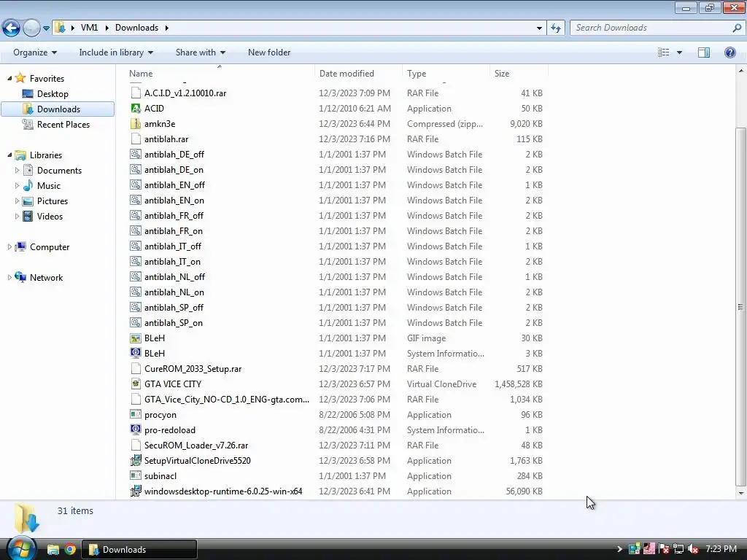Screen dimensions: 747x560
Task: Select the SetupVirtualCloneDrive5520 installer icon
Action: pos(136,461)
